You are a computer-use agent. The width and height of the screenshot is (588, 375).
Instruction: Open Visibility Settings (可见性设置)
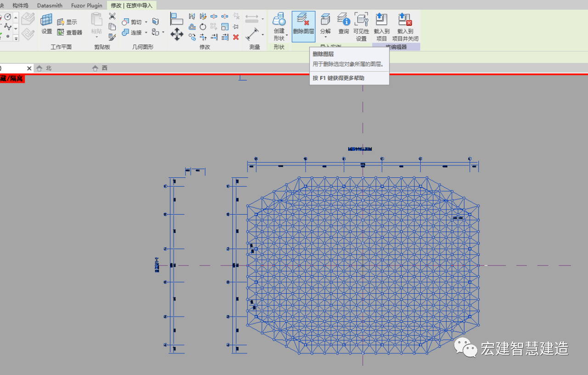(x=361, y=27)
